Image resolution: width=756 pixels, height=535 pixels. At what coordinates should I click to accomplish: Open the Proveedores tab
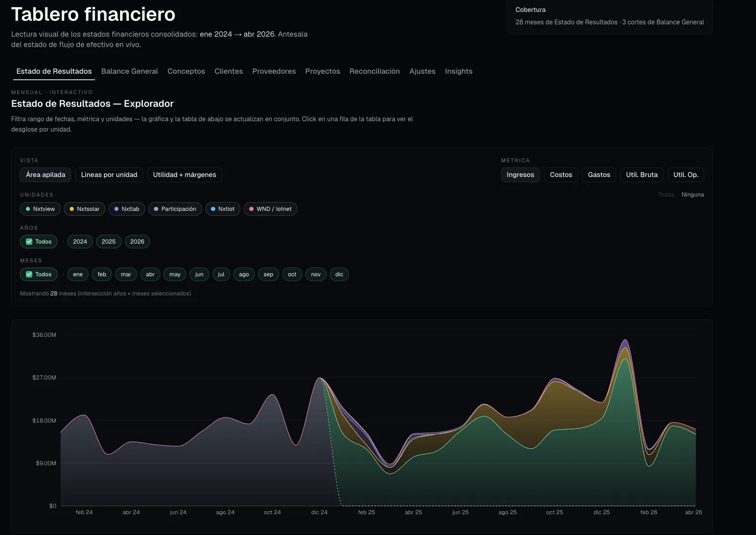pos(274,71)
